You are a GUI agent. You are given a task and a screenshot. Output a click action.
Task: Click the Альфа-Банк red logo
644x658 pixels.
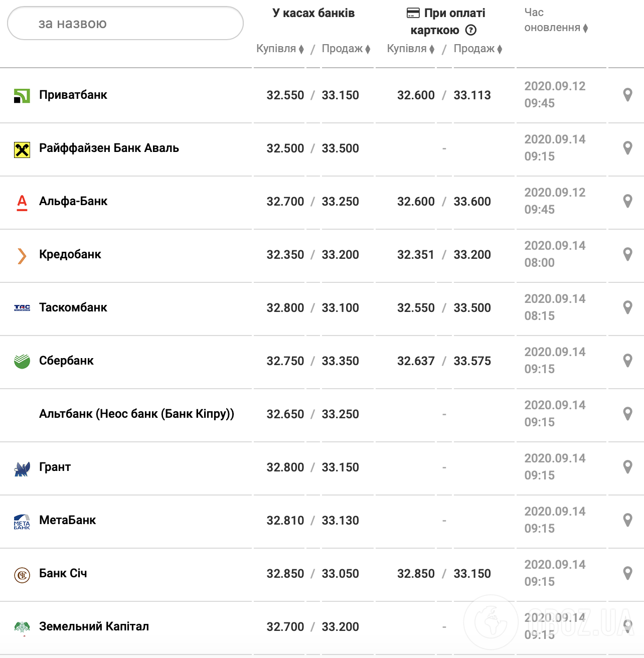[22, 203]
